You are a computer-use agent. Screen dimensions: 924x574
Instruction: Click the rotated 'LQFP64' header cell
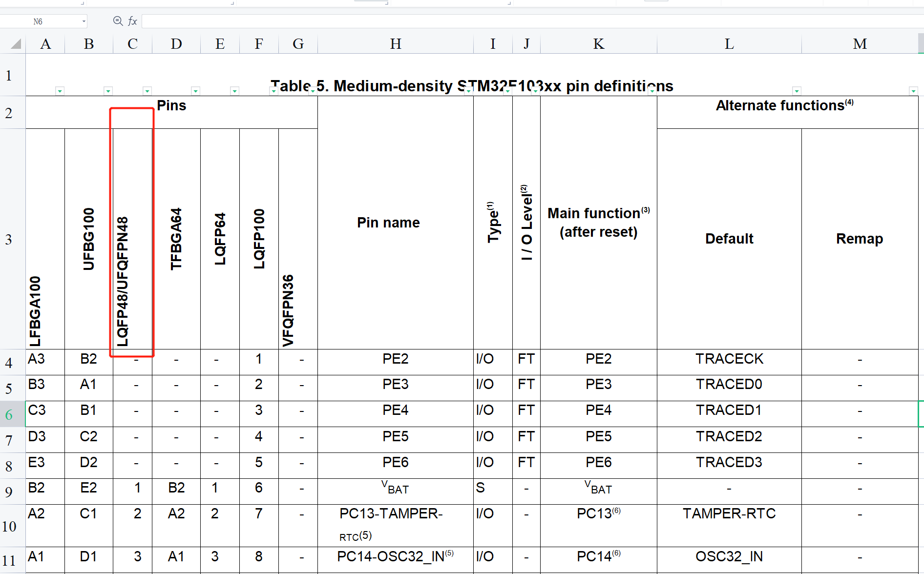click(220, 239)
